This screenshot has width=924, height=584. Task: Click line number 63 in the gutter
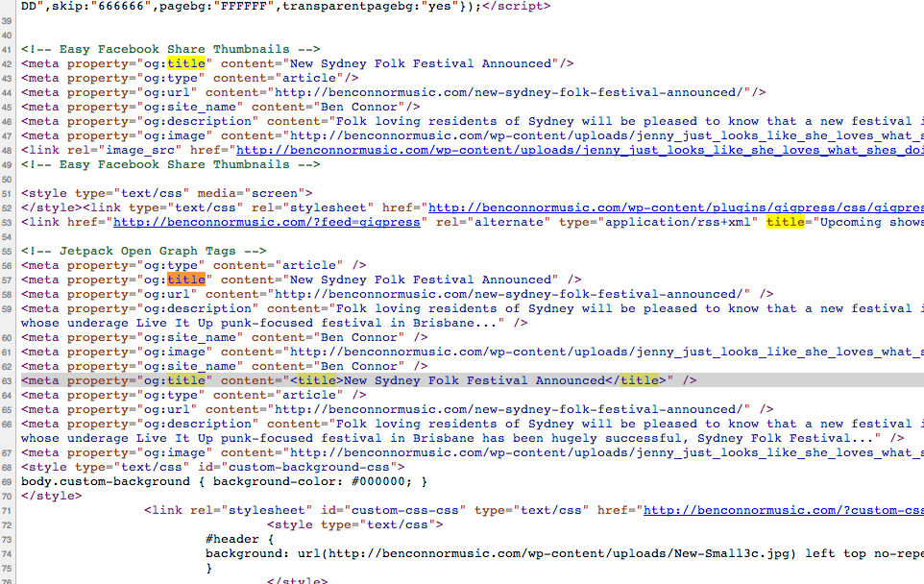pyautogui.click(x=7, y=381)
